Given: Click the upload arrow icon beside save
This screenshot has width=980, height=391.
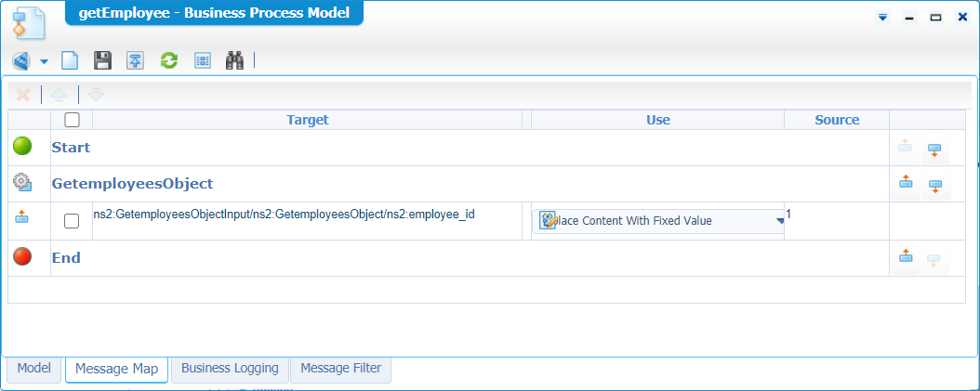Looking at the screenshot, I should click(x=136, y=61).
